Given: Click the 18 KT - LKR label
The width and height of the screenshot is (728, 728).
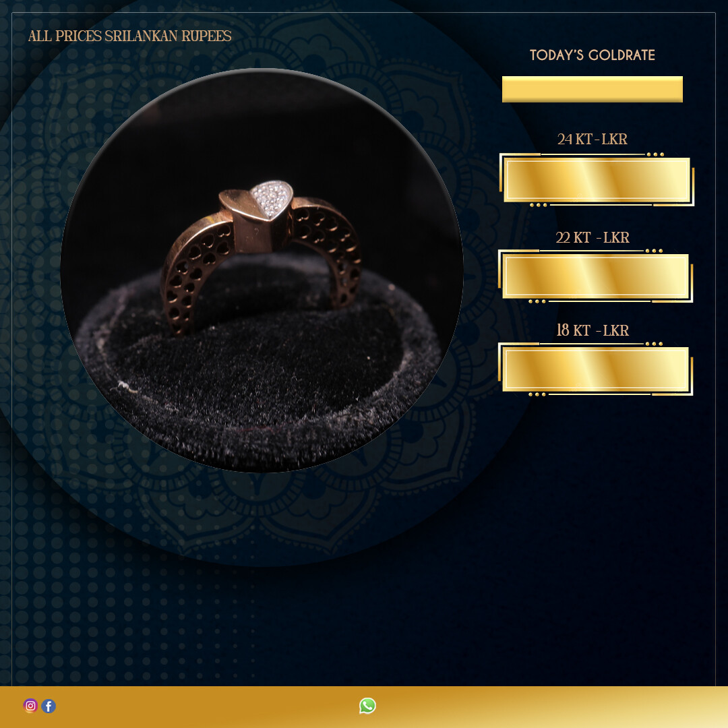Looking at the screenshot, I should pyautogui.click(x=592, y=330).
